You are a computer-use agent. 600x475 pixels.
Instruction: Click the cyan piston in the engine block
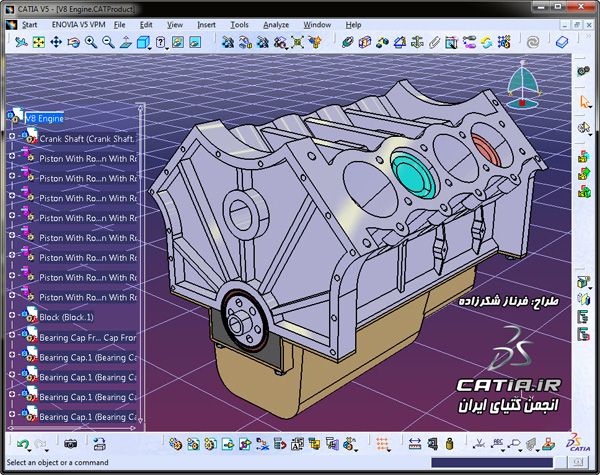(x=413, y=175)
